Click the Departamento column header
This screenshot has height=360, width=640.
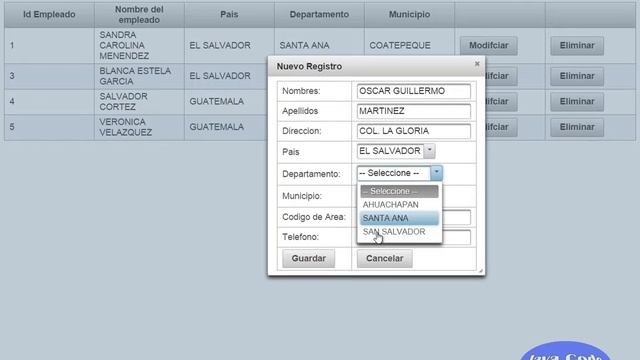tap(319, 14)
